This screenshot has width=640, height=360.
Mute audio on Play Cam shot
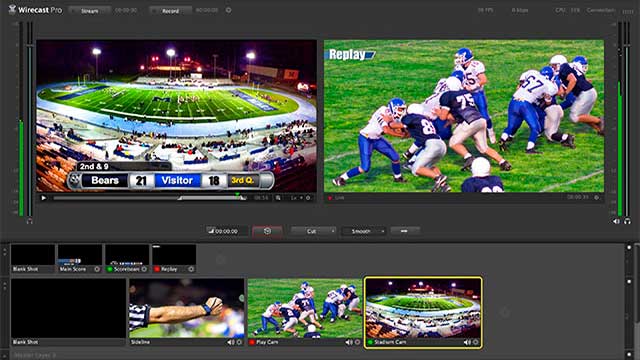pos(349,342)
